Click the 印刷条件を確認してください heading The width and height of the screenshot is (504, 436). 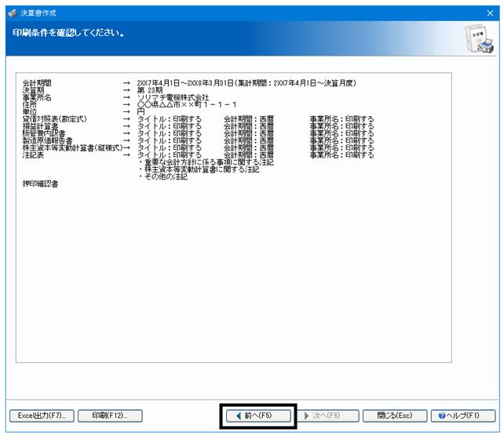click(x=68, y=33)
